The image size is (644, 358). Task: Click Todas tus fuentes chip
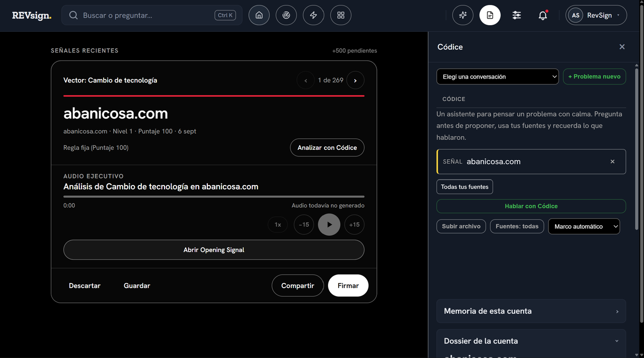[x=465, y=187]
